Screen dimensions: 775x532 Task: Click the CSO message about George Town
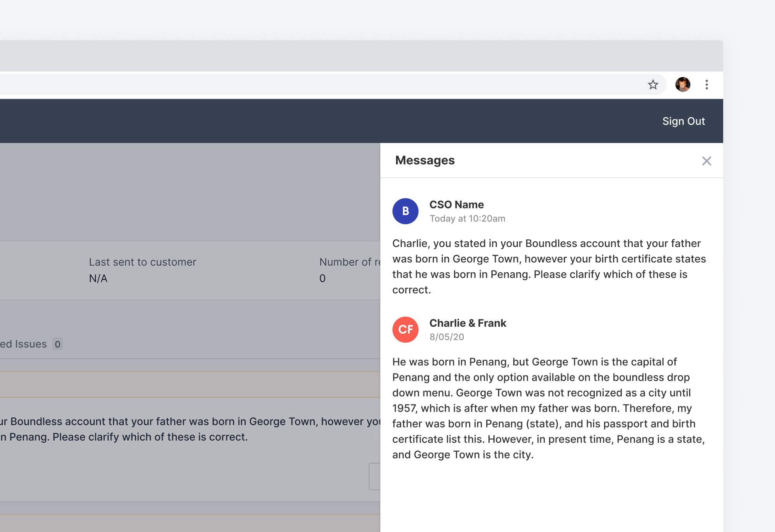click(549, 266)
